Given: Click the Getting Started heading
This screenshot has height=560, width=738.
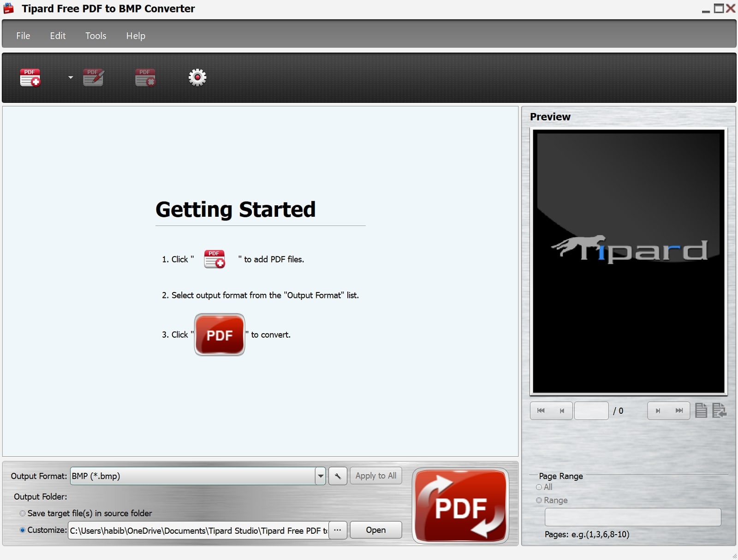Looking at the screenshot, I should [x=236, y=209].
